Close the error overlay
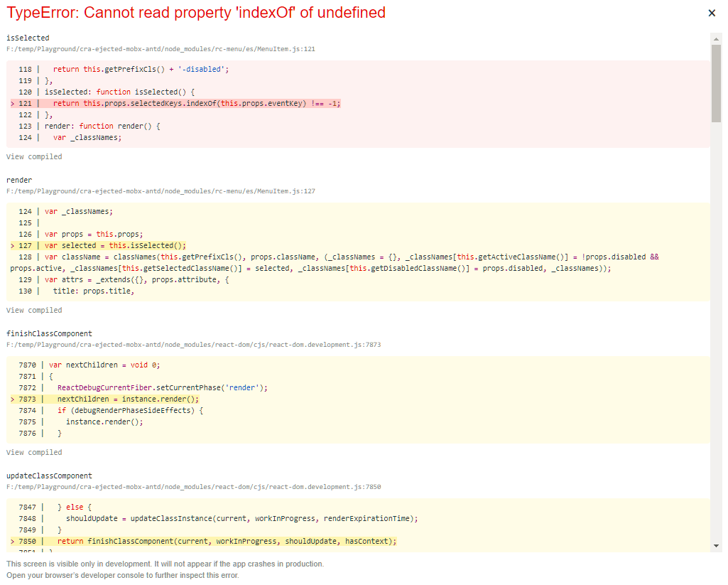Screen dimensions: 728x585 (712, 13)
